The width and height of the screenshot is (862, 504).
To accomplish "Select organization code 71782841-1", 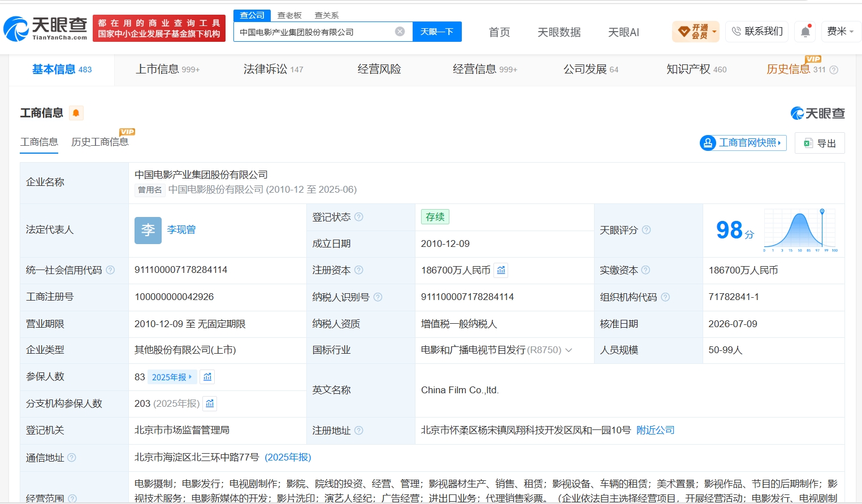I will [x=734, y=297].
